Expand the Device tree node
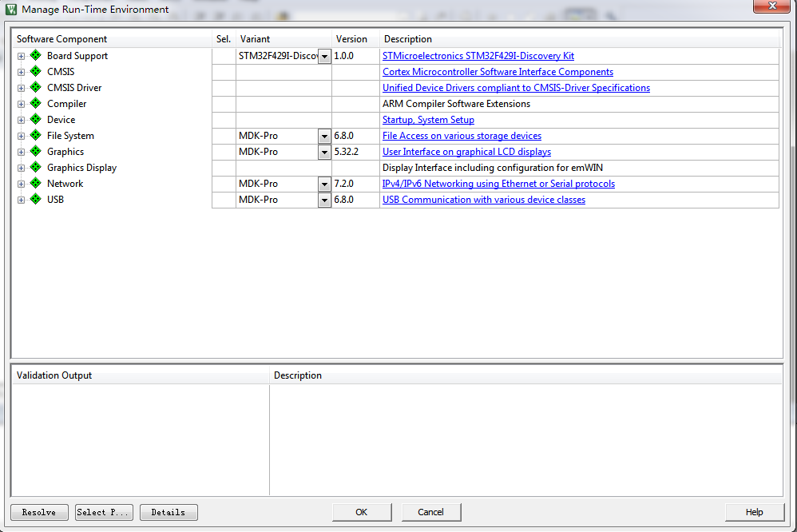The width and height of the screenshot is (797, 532). [21, 120]
